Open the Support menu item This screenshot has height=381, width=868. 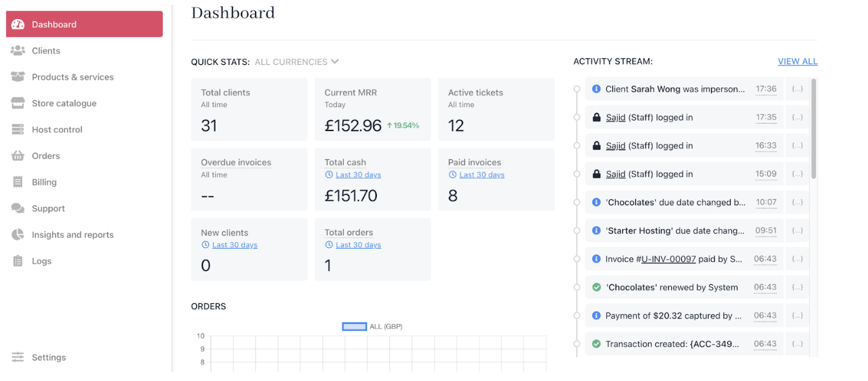[x=48, y=209]
